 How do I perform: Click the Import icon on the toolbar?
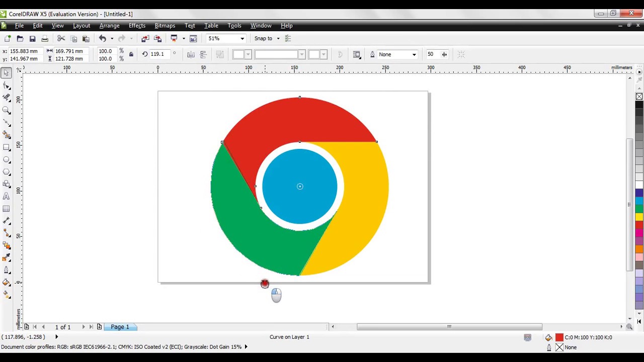pos(144,38)
